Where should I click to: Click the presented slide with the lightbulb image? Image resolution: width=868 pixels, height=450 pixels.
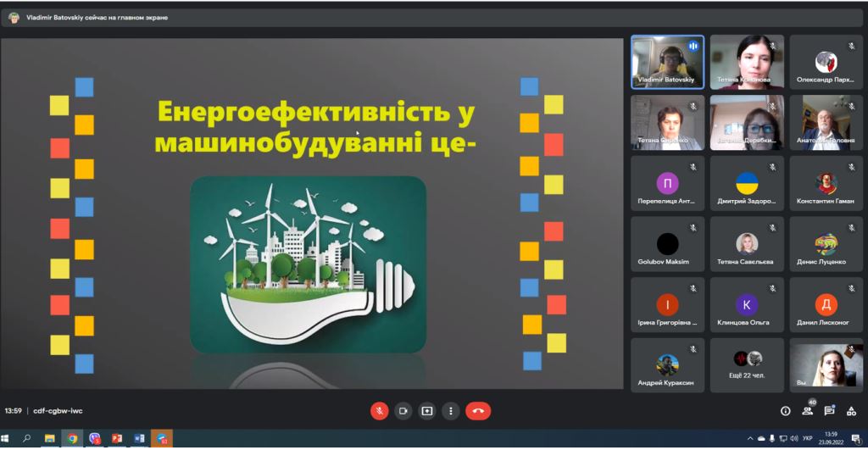pyautogui.click(x=312, y=213)
